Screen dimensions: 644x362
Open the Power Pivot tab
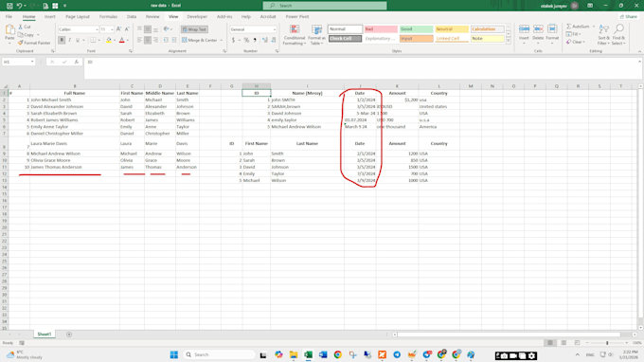(x=297, y=17)
